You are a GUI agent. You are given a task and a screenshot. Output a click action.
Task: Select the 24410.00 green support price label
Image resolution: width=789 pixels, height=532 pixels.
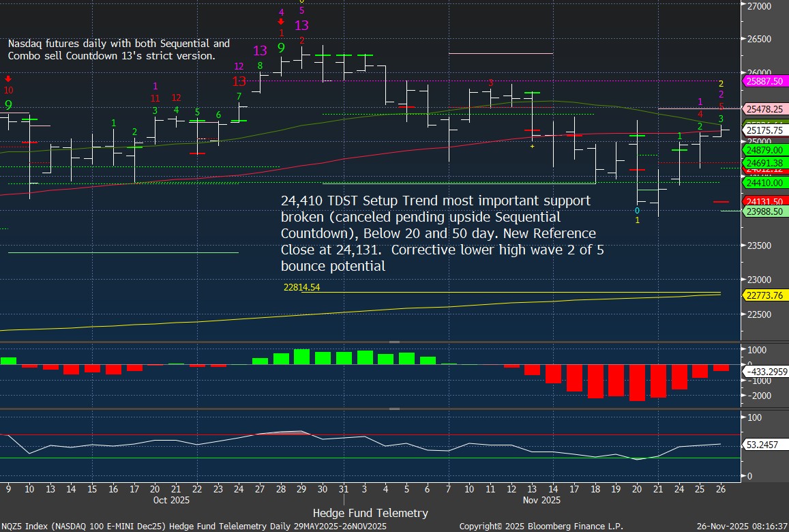(764, 183)
